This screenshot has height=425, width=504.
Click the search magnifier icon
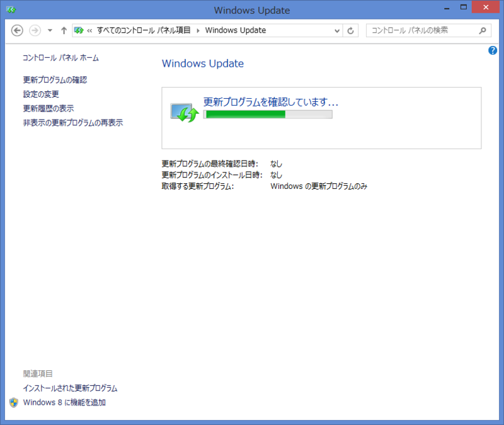483,30
